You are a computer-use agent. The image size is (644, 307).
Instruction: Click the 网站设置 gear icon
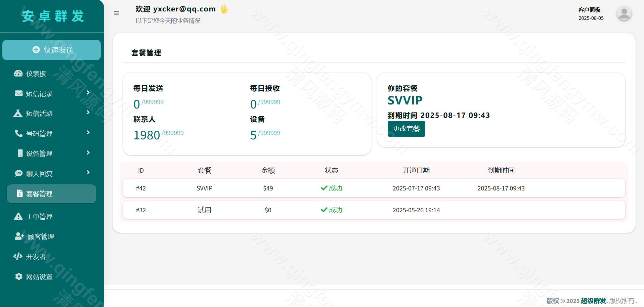click(19, 276)
